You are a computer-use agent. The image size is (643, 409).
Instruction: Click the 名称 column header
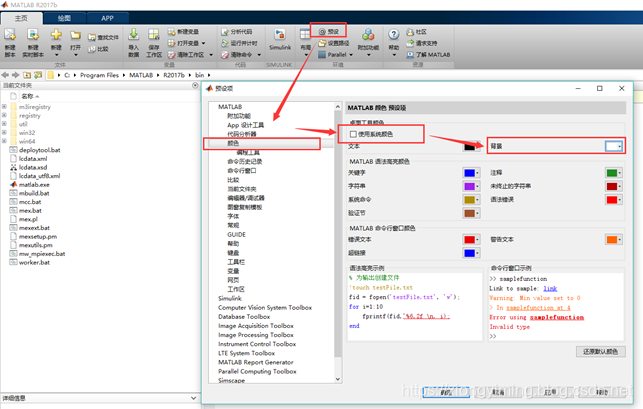pyautogui.click(x=27, y=96)
